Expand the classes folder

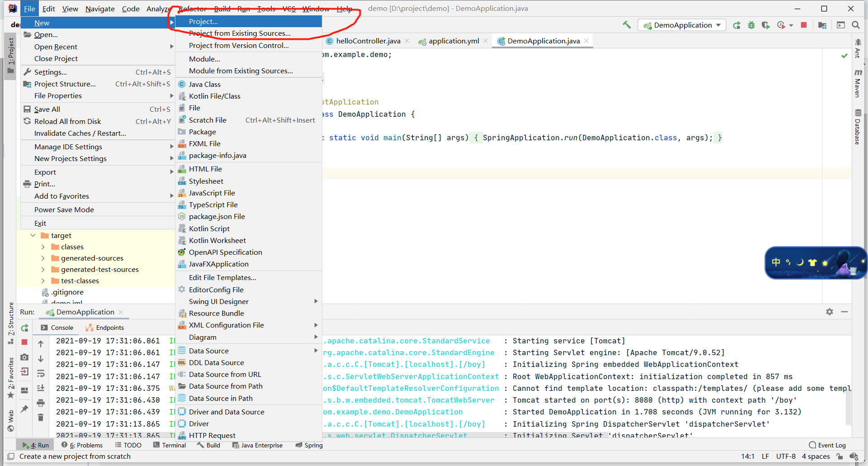pos(43,247)
